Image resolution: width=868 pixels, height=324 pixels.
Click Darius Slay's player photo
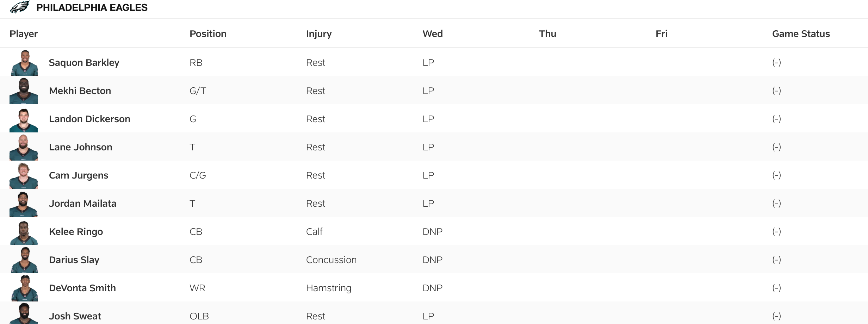[24, 260]
